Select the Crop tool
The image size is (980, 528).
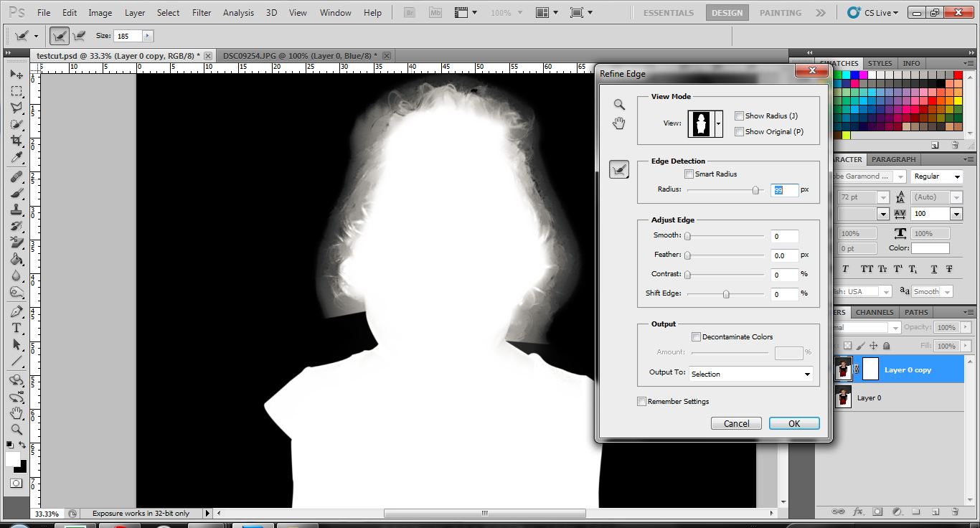click(14, 141)
